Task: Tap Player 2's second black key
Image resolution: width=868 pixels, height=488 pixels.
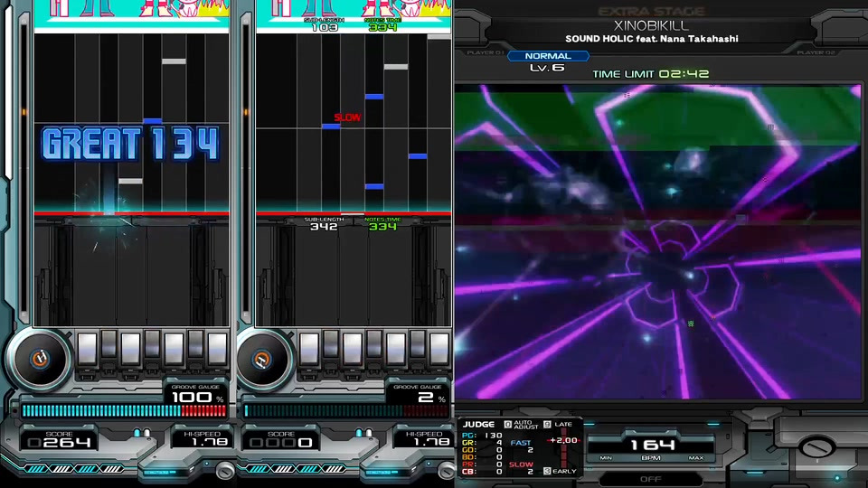Action: 373,343
